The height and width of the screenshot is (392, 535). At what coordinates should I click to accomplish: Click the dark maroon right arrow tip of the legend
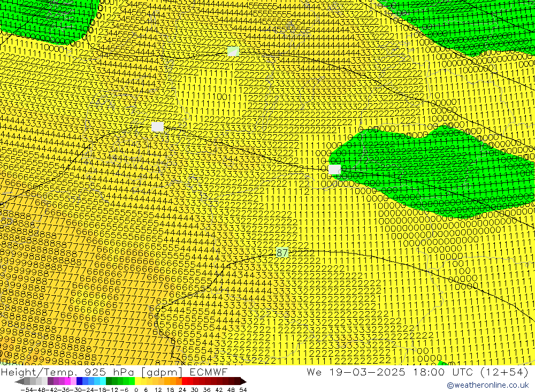coord(243,381)
